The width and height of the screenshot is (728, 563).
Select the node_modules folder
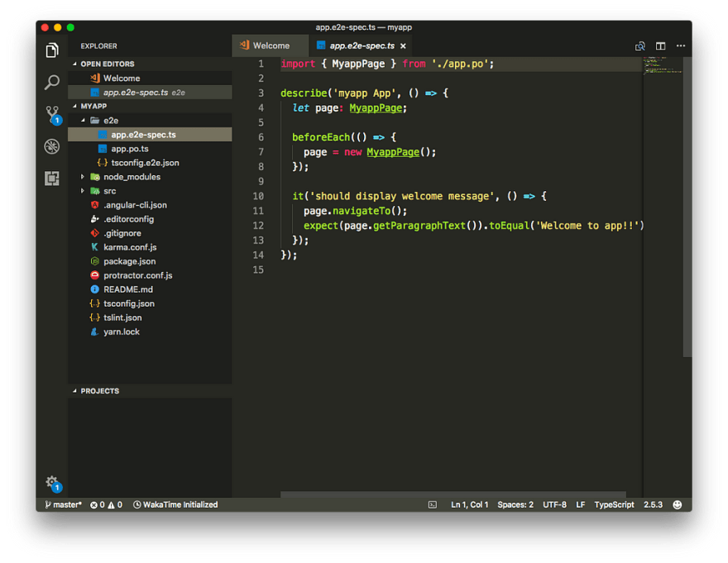(x=150, y=177)
